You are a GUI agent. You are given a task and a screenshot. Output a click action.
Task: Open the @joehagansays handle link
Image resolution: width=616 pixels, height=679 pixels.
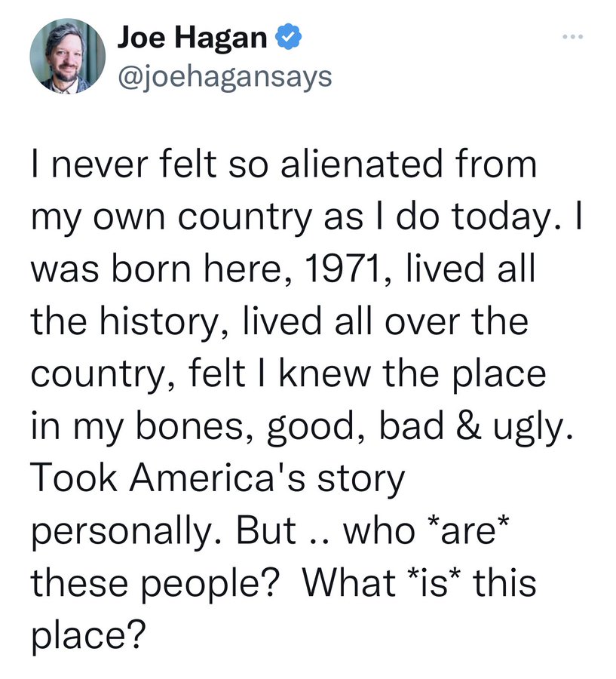click(224, 78)
